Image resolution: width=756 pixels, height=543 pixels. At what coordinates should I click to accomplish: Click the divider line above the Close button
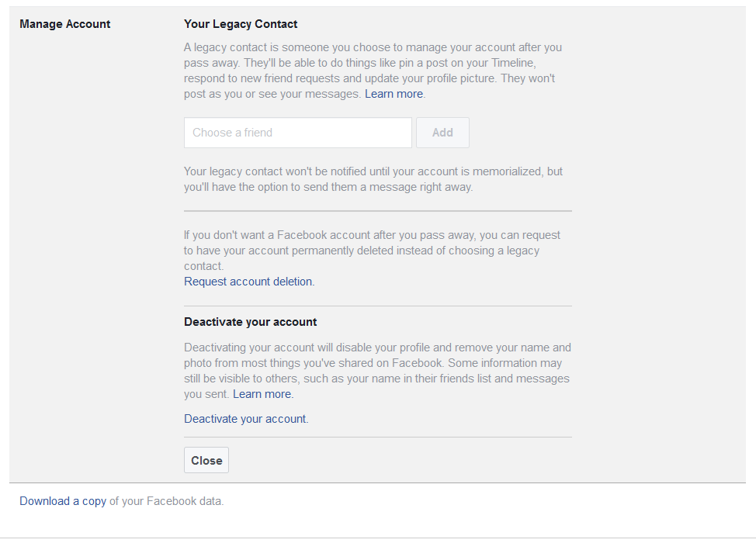[x=378, y=437]
